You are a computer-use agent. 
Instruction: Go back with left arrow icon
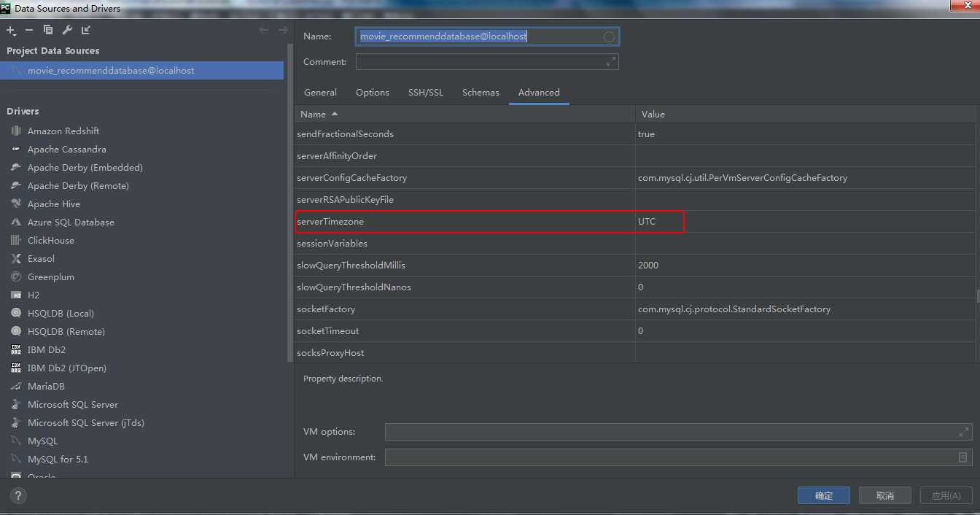click(x=264, y=30)
